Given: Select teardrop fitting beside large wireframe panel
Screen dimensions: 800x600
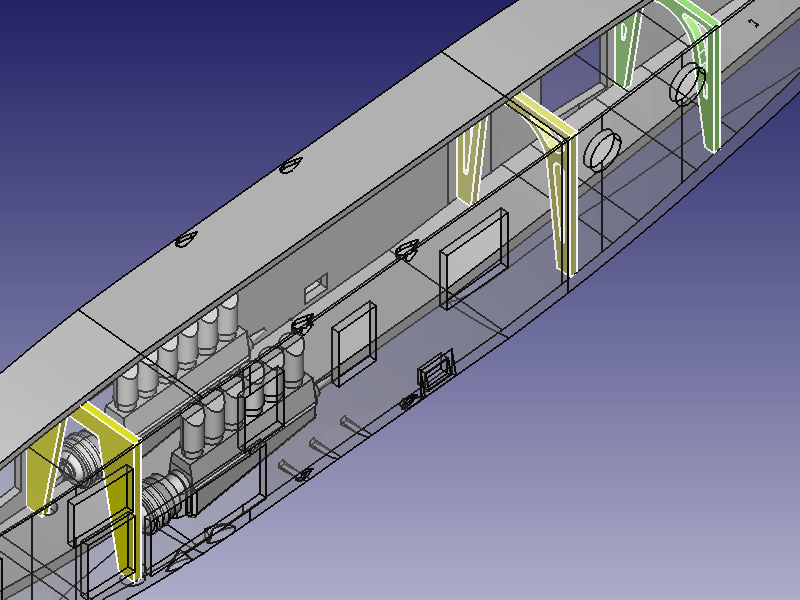Looking at the screenshot, I should (x=408, y=250).
